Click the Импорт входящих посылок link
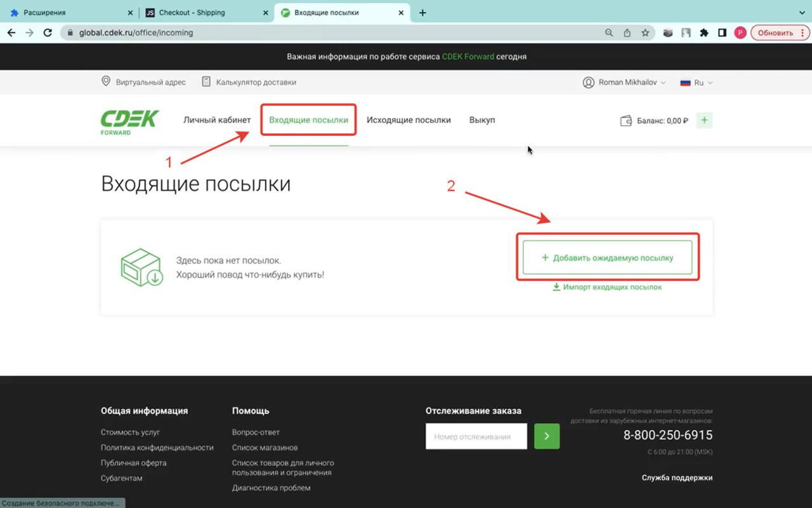Image resolution: width=812 pixels, height=508 pixels. (612, 287)
